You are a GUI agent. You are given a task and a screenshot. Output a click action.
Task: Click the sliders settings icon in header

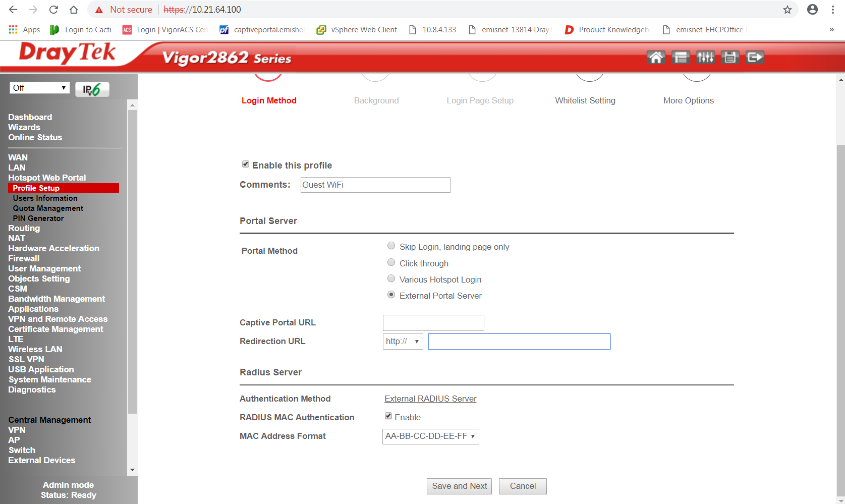(705, 58)
